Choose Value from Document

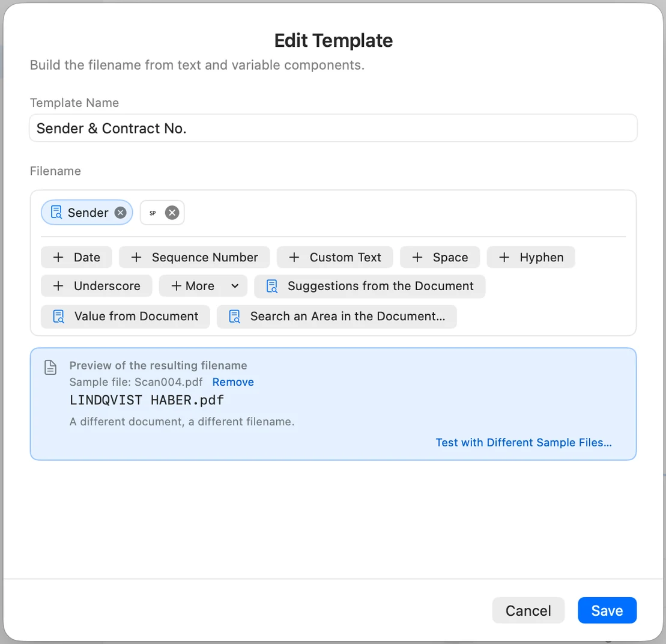(126, 317)
